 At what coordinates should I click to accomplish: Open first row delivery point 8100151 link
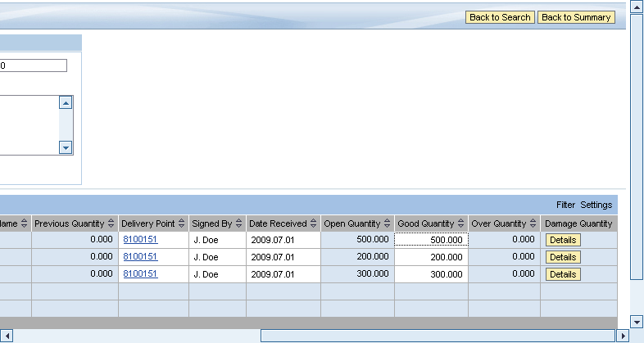coord(140,240)
